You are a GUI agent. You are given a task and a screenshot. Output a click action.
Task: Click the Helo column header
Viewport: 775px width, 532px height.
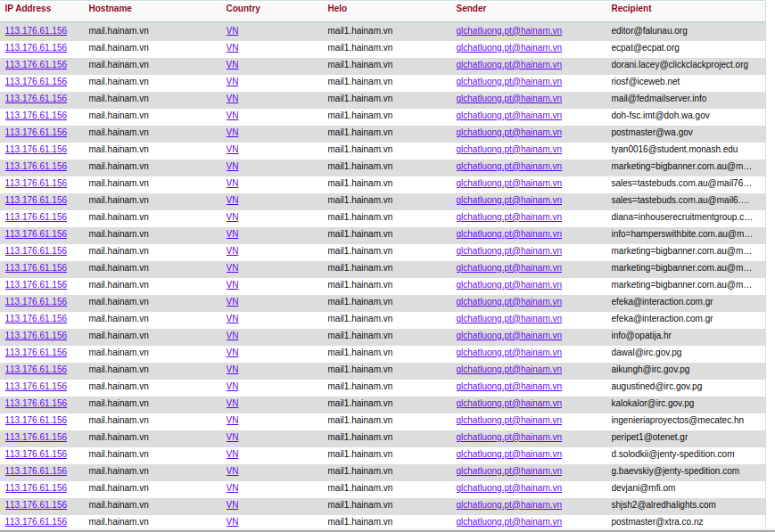click(337, 8)
